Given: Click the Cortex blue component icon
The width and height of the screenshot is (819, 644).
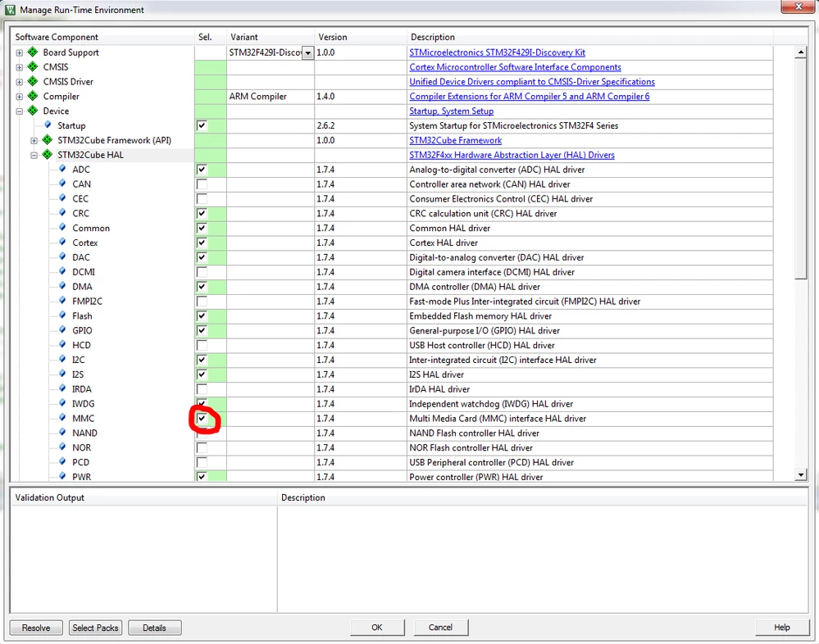Looking at the screenshot, I should coord(62,242).
